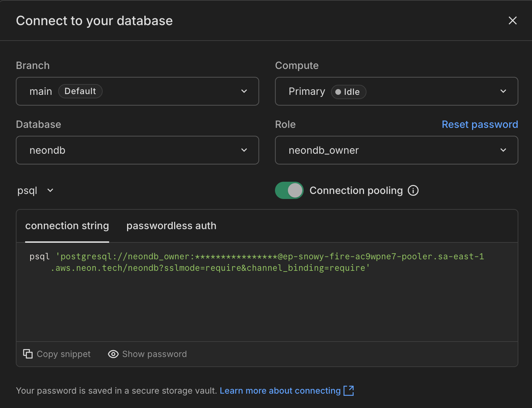The width and height of the screenshot is (532, 408).
Task: Click the eye icon to show password
Action: 113,354
